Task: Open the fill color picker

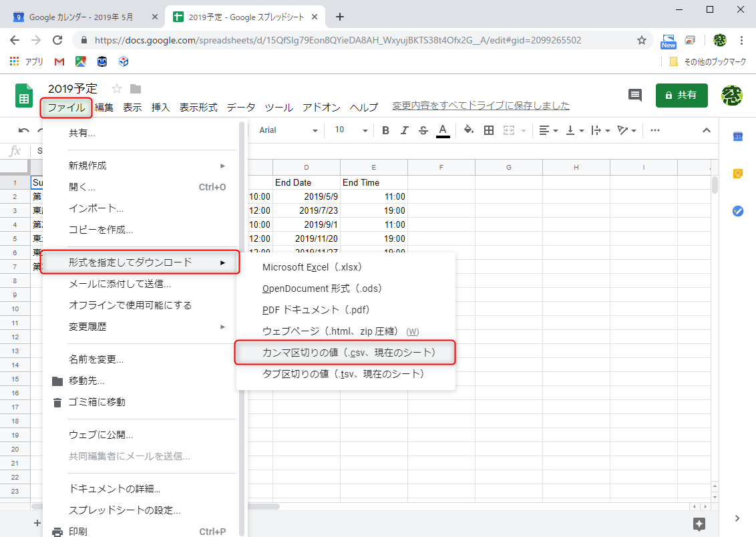Action: click(x=468, y=130)
